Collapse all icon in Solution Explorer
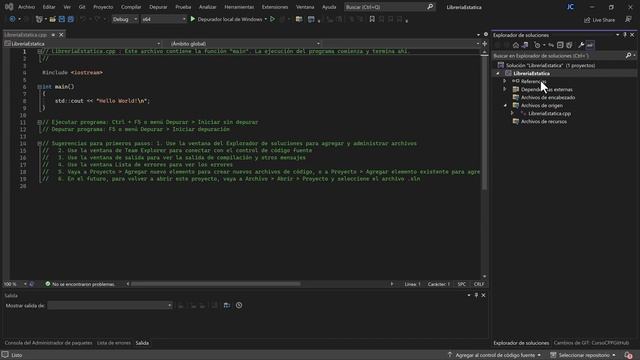Viewport: 640px width, 360px height. click(560, 45)
